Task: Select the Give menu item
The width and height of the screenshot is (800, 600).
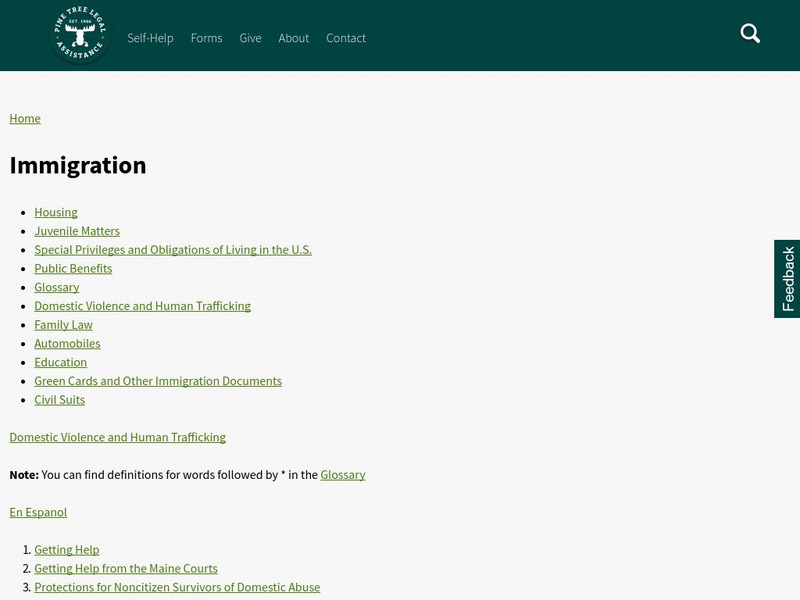Action: (250, 38)
